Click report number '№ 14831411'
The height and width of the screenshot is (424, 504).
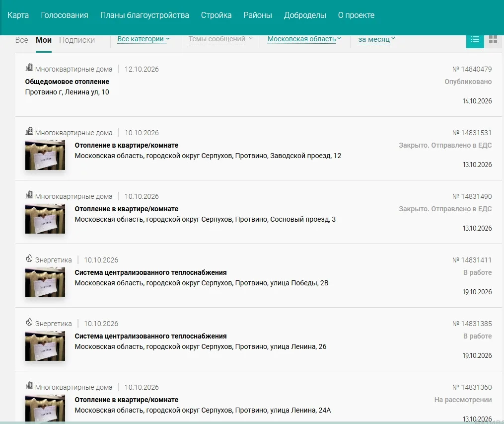click(472, 260)
